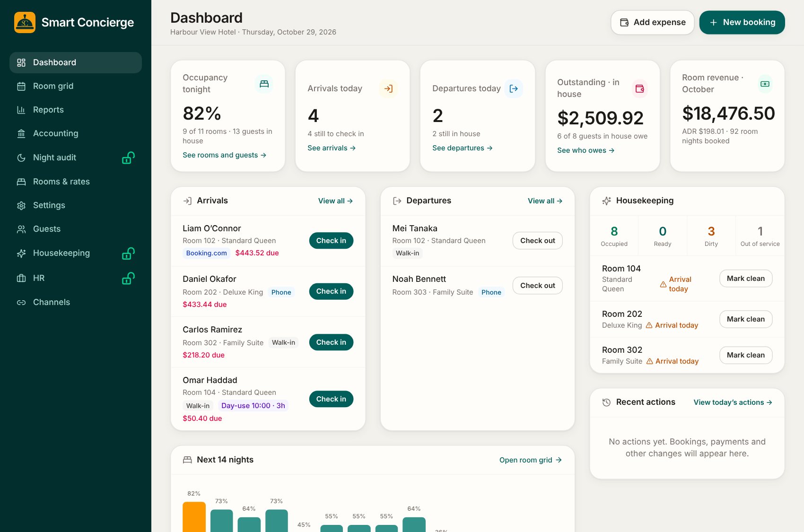
Task: Click Open room grid link
Action: click(x=531, y=460)
